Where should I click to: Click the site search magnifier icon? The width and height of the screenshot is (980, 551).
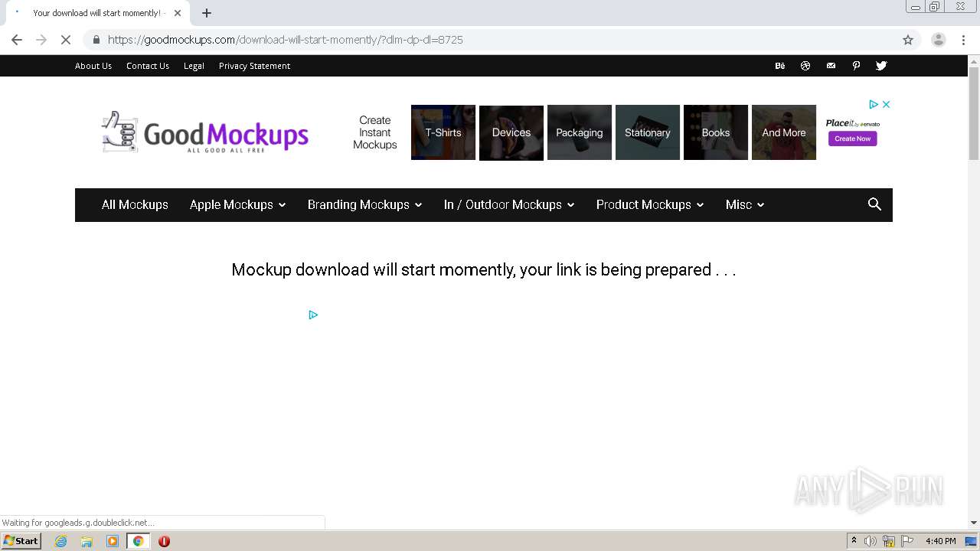click(x=874, y=204)
